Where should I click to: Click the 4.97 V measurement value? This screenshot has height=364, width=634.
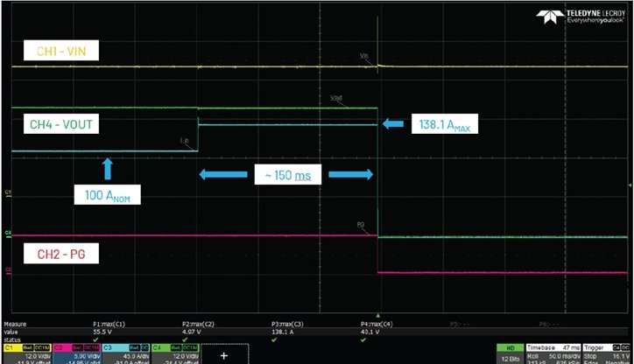coord(191,332)
